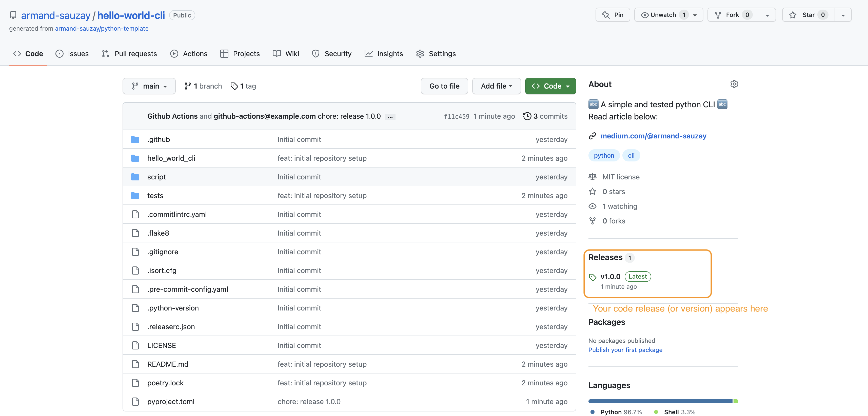Image resolution: width=868 pixels, height=416 pixels.
Task: Click the .github folder icon
Action: pyautogui.click(x=135, y=139)
